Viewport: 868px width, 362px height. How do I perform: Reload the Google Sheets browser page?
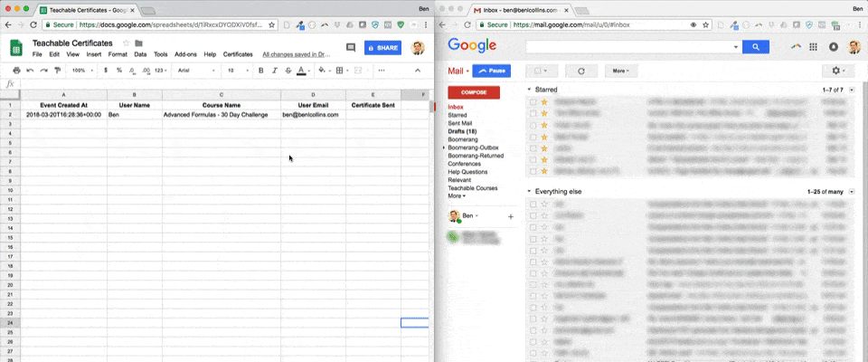coord(33,25)
